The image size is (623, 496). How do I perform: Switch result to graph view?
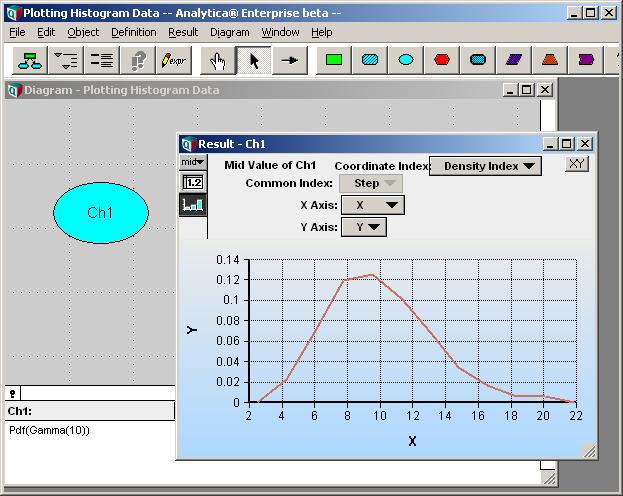tap(193, 205)
